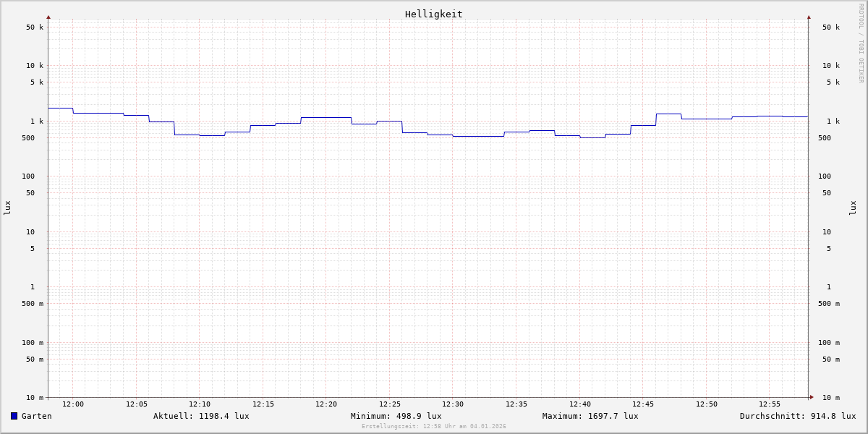This screenshot has width=868, height=434.
Task: Click the 12:30 time axis label
Action: (x=453, y=404)
